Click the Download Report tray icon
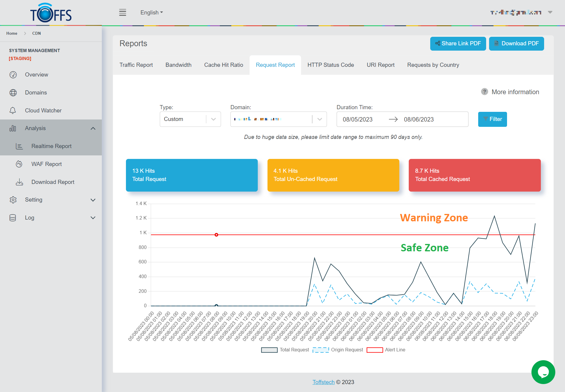 tap(19, 182)
